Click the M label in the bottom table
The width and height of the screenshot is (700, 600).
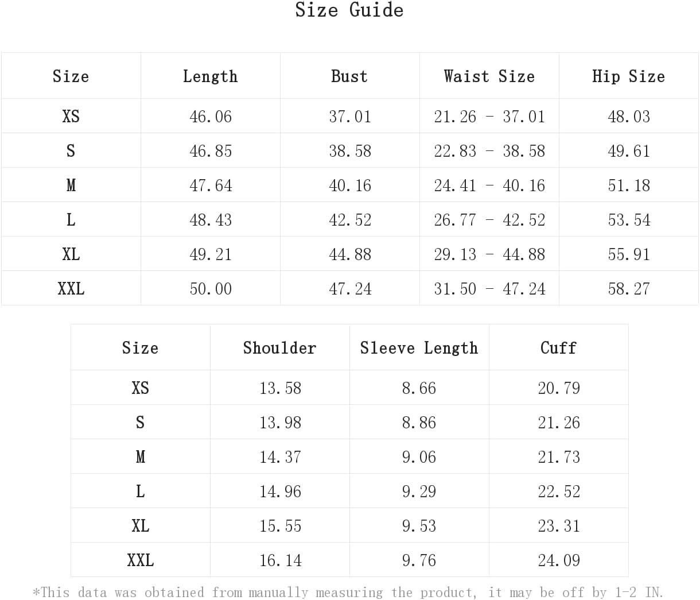click(x=141, y=457)
